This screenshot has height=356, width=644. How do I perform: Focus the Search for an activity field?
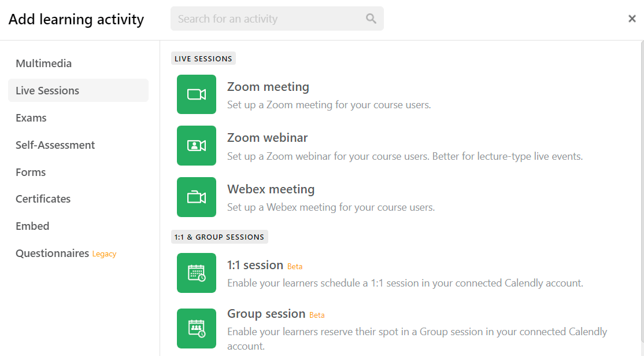pos(277,19)
